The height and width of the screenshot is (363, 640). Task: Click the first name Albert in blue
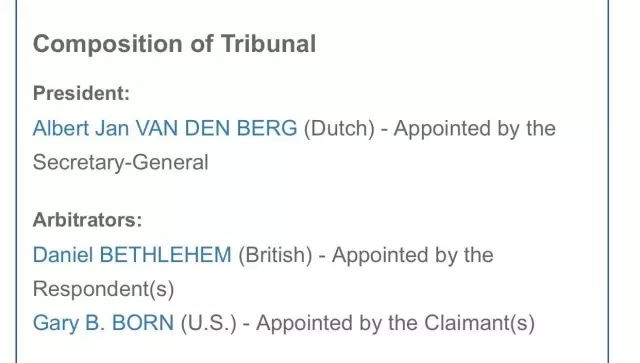coord(61,128)
